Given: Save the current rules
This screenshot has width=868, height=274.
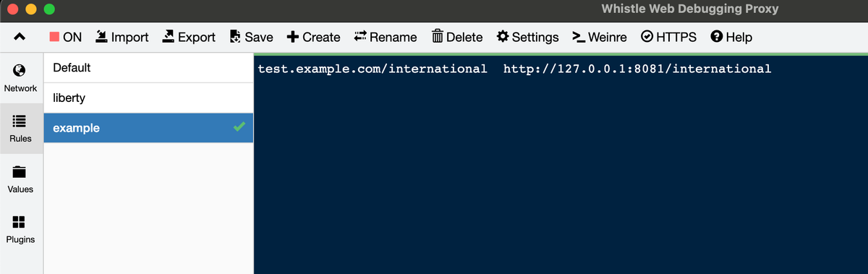Looking at the screenshot, I should (x=251, y=37).
